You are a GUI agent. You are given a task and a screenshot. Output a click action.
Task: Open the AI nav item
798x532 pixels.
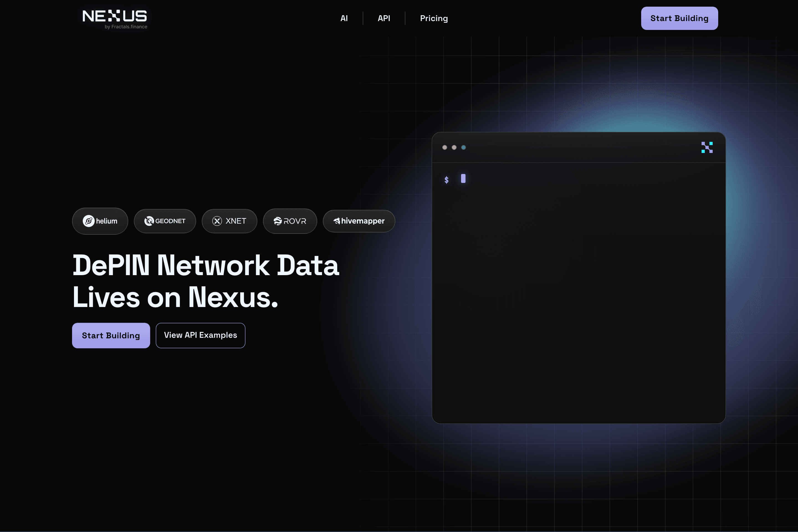click(x=344, y=18)
